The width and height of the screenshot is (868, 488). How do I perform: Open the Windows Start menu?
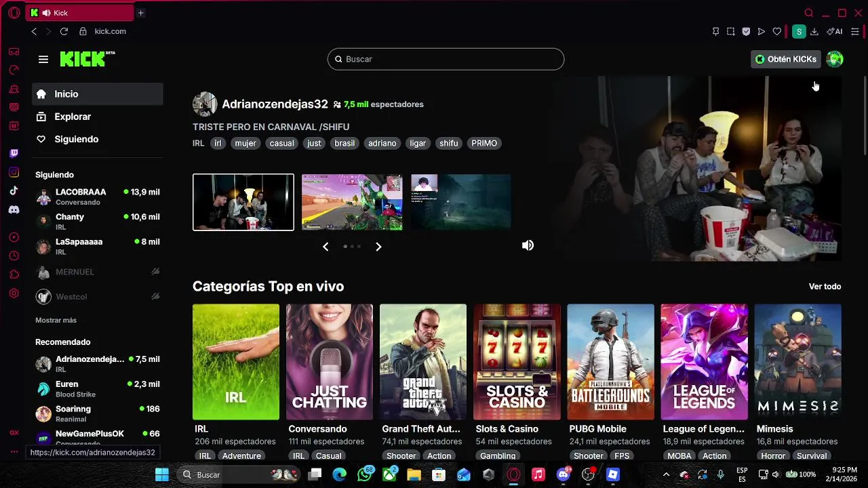pos(162,474)
